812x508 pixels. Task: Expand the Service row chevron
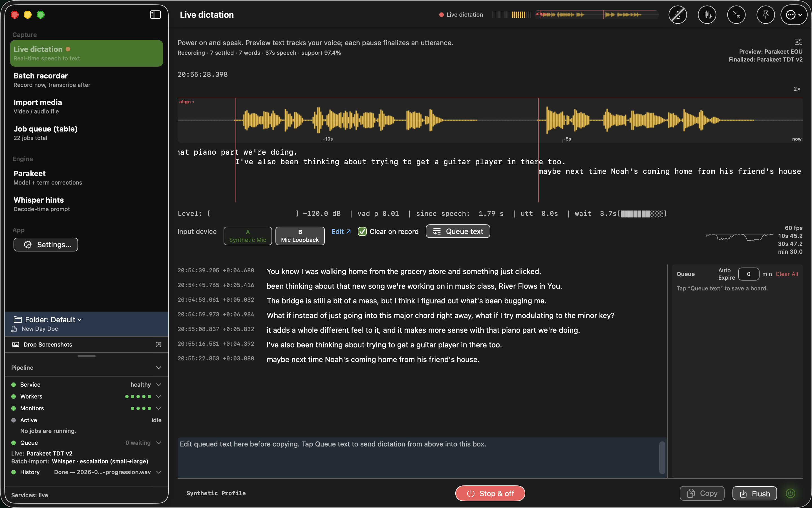coord(158,384)
